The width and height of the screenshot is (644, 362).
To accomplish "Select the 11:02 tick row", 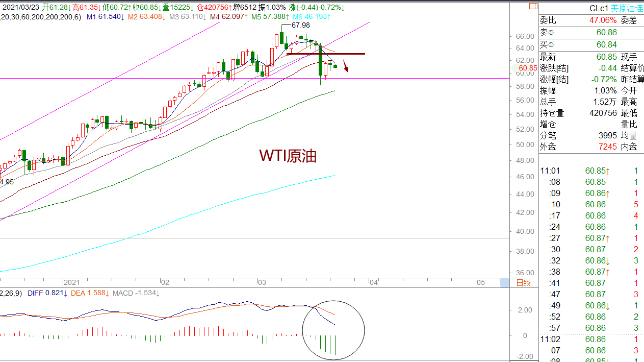I will (591, 340).
